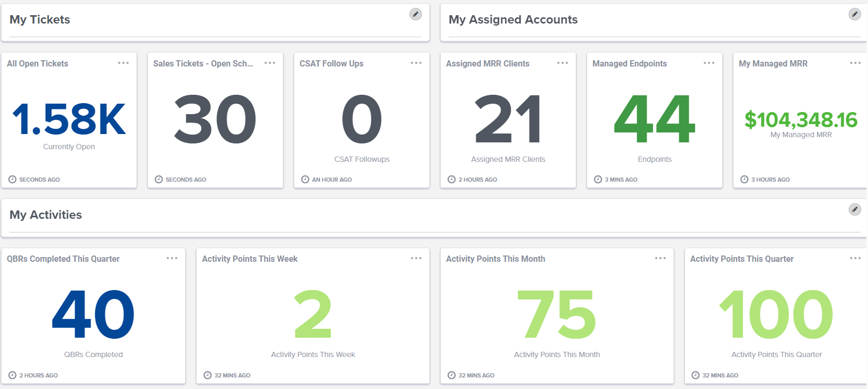This screenshot has height=389, width=868.
Task: Click the 21 Assigned MRR Clients number
Action: pos(508,119)
